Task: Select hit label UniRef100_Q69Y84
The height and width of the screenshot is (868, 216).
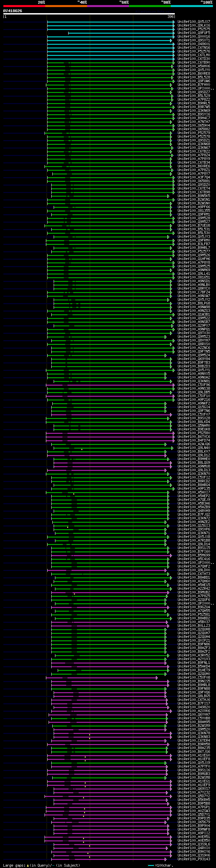Action: coord(194,359)
